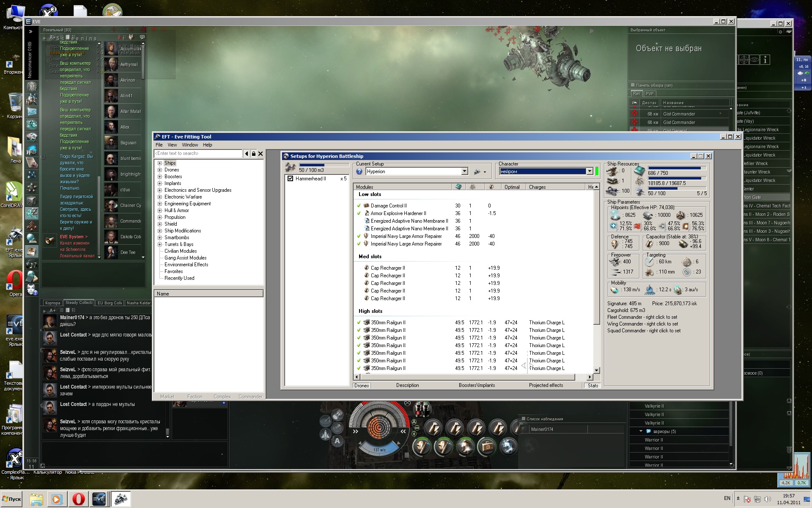Expand the Turrets & Bays tree node
This screenshot has width=812, height=508.
pos(160,244)
